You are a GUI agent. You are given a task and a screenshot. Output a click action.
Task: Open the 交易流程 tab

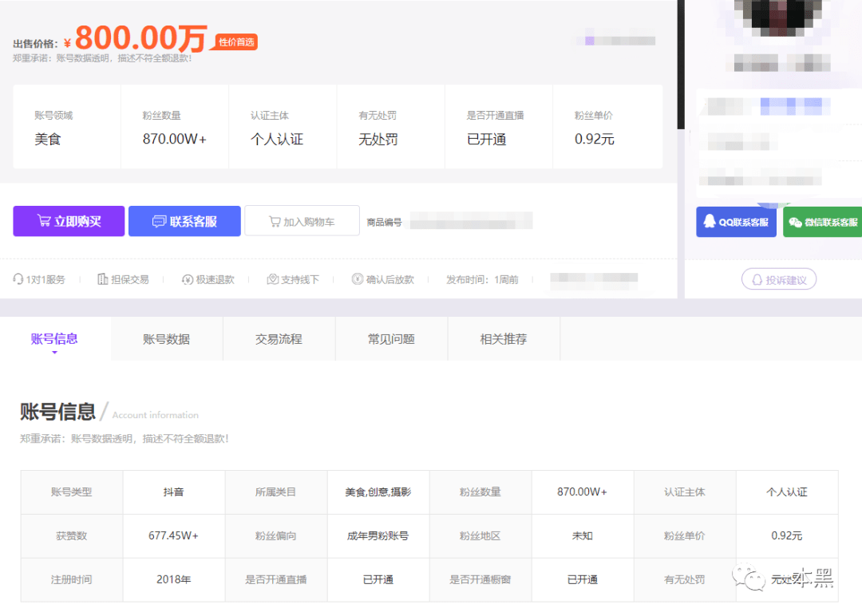coord(279,339)
